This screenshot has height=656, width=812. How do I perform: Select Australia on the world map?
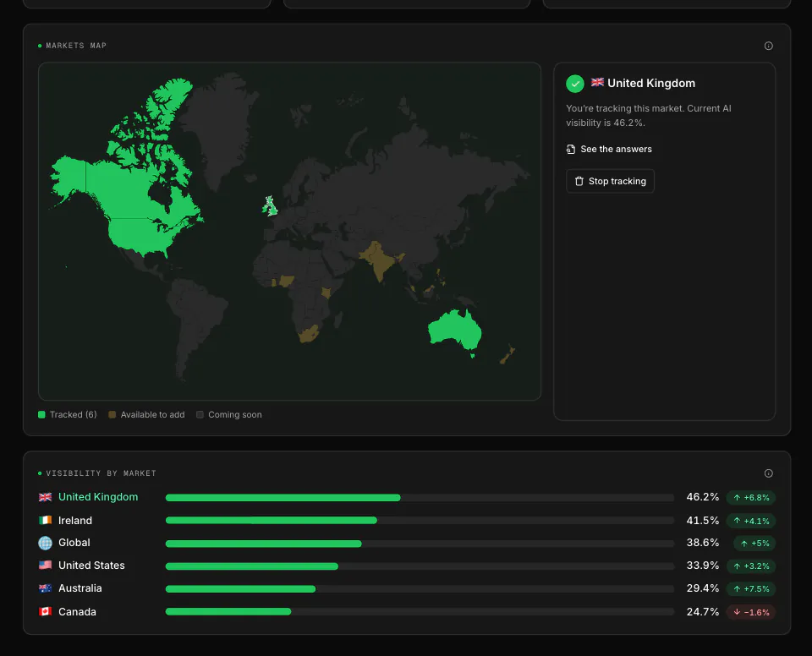tap(454, 331)
